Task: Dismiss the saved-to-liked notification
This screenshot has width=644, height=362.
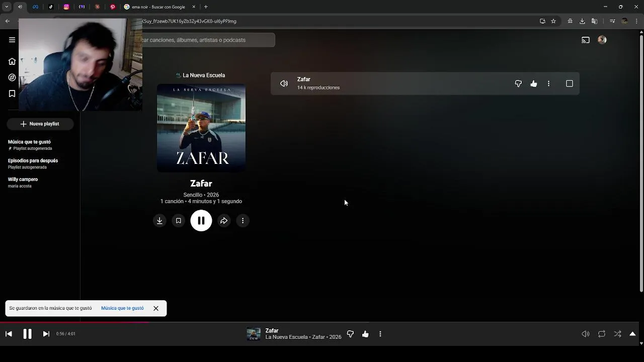Action: point(156,308)
